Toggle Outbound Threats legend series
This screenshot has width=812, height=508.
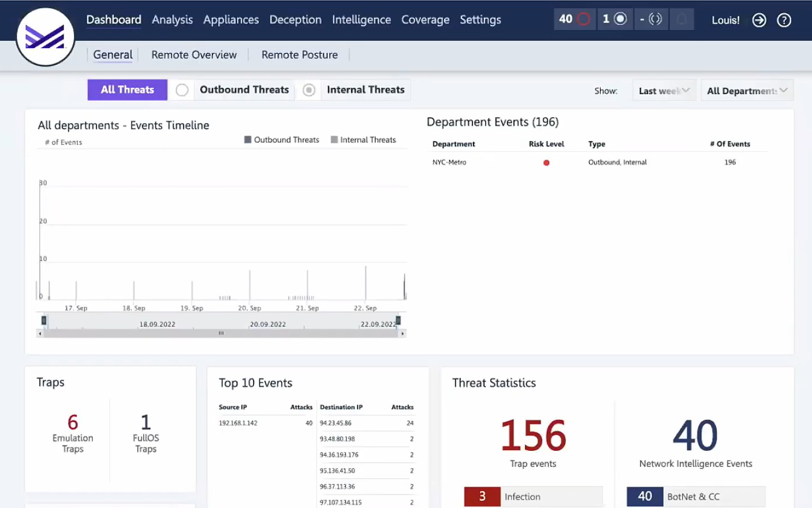pos(281,140)
